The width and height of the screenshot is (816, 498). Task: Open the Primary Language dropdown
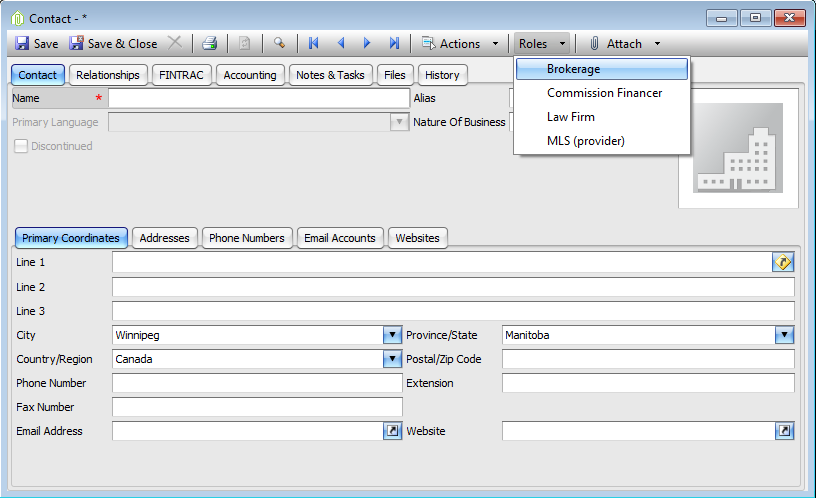pyautogui.click(x=399, y=122)
